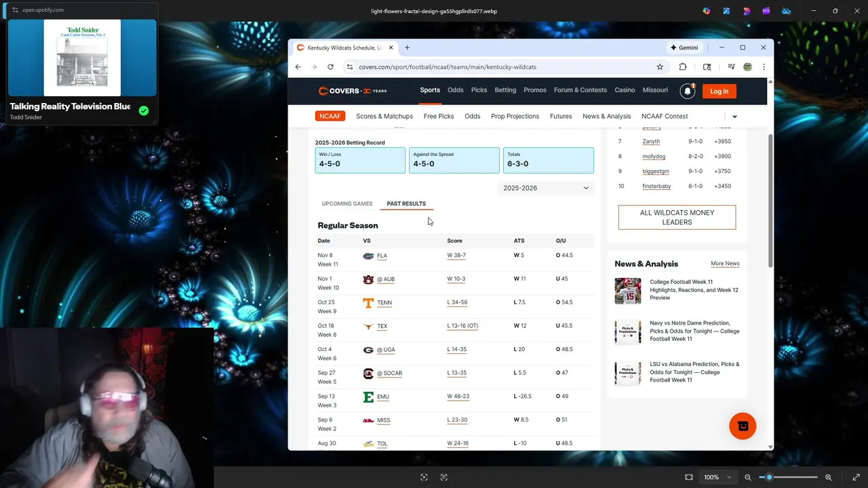868x488 pixels.
Task: Open Chrome extensions puzzle icon
Action: click(x=683, y=67)
